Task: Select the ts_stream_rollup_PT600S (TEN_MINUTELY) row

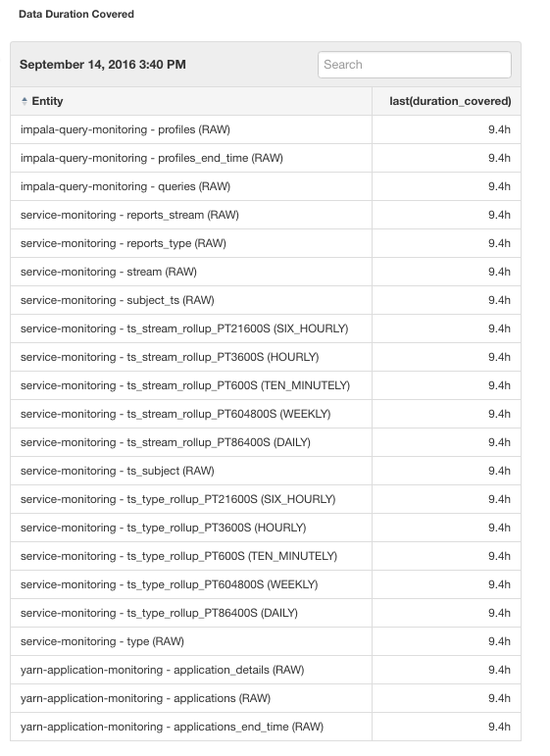Action: [266, 385]
